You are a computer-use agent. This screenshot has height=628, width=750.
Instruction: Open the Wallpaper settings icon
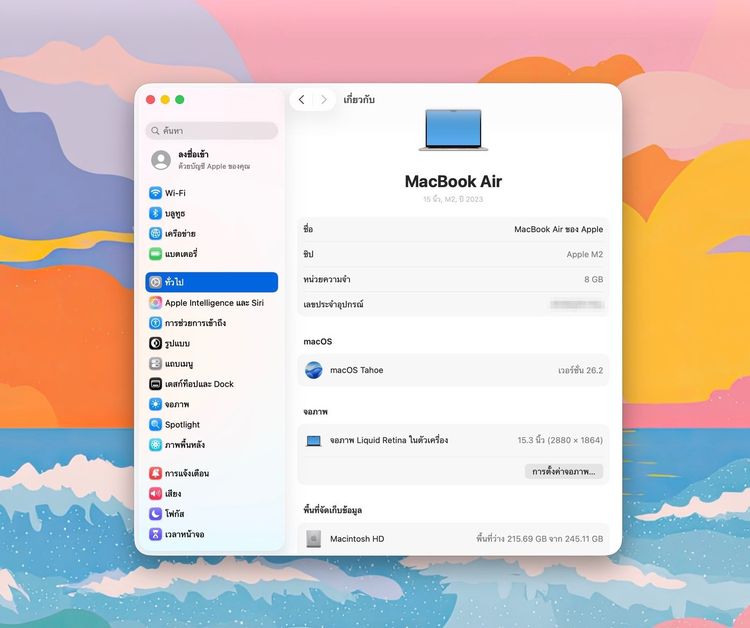[156, 445]
